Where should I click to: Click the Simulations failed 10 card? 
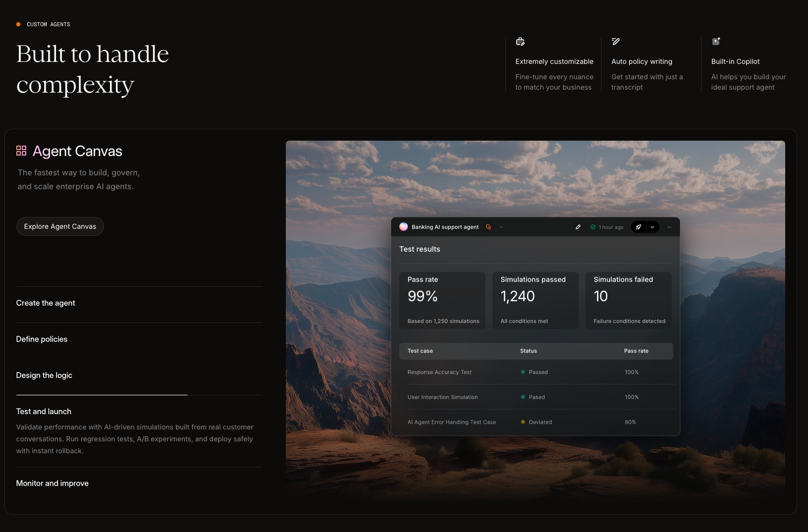pyautogui.click(x=629, y=300)
